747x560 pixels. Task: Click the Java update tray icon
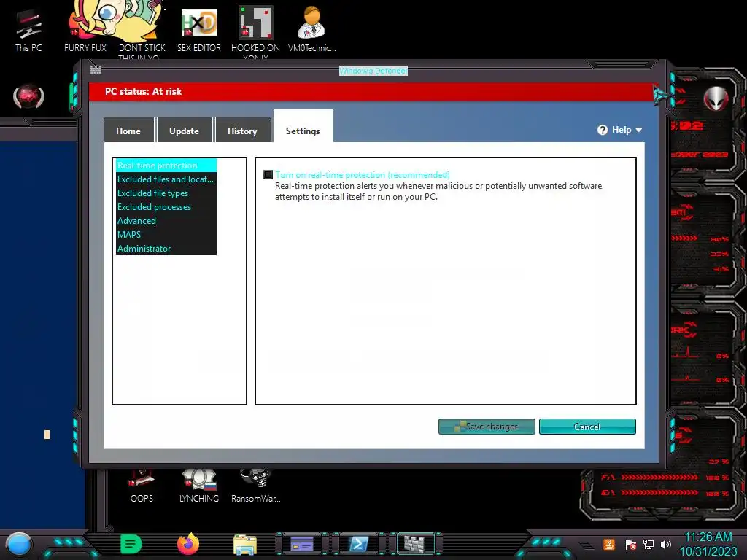pos(609,544)
